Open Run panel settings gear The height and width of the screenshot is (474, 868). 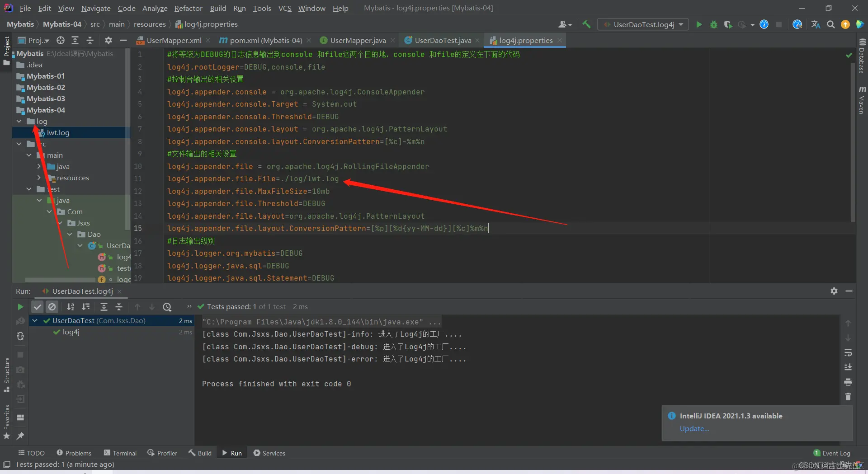coord(834,291)
